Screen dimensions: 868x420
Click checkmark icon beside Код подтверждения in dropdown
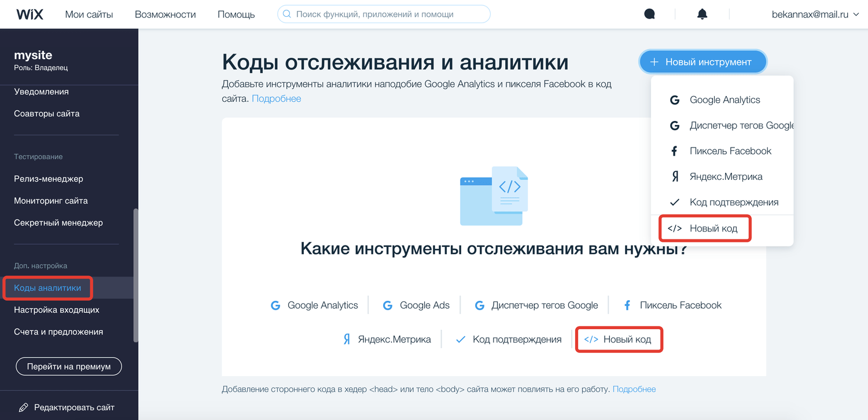pyautogui.click(x=675, y=202)
